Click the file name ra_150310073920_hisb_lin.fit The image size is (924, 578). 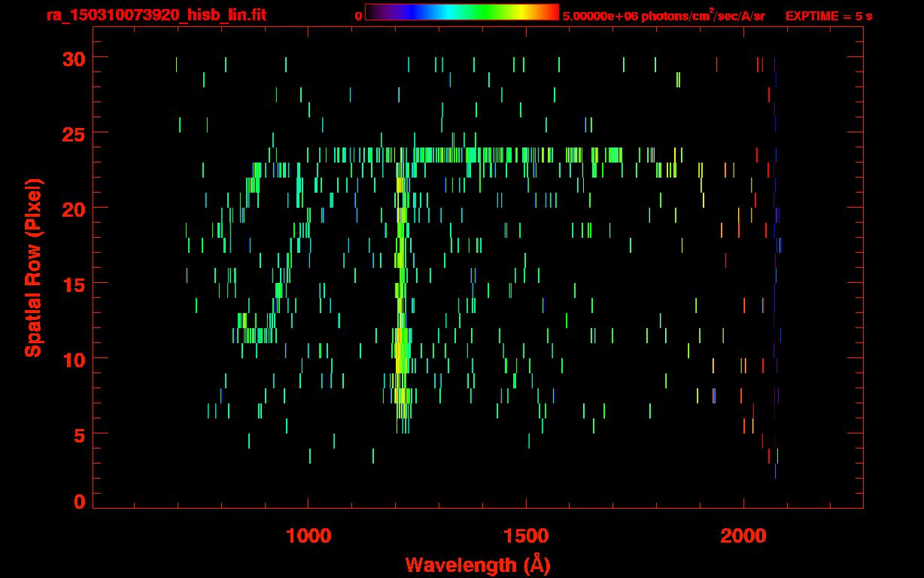[x=156, y=15]
